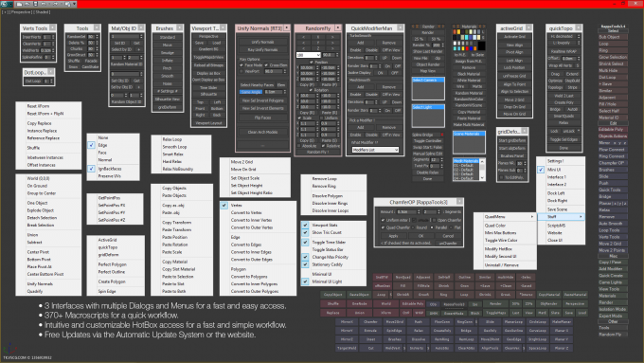Open the Modifiers List dropdown in QuickModifierMan
644x363 pixels.
coord(375,150)
